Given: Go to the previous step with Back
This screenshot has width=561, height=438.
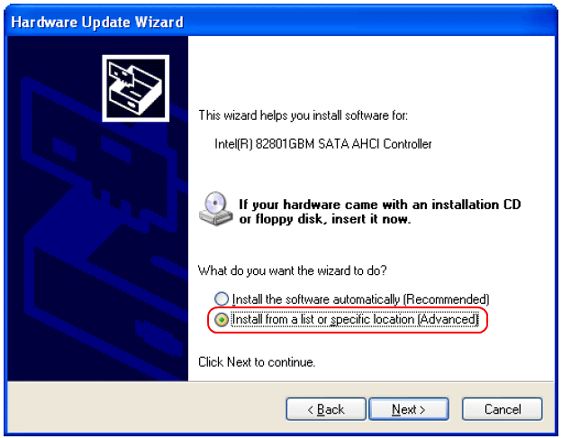Looking at the screenshot, I should [326, 409].
